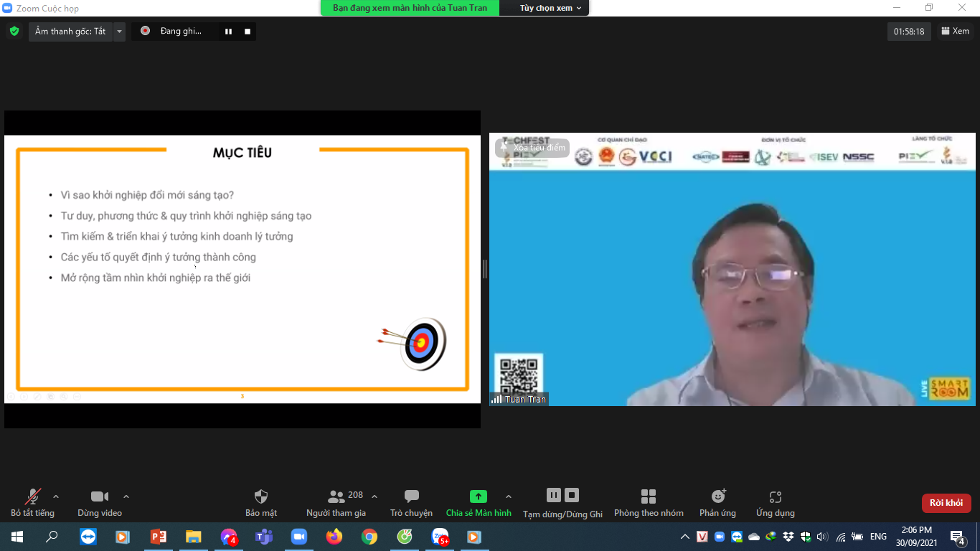Click the Dropbox tray icon
The image size is (980, 551).
[x=788, y=537]
